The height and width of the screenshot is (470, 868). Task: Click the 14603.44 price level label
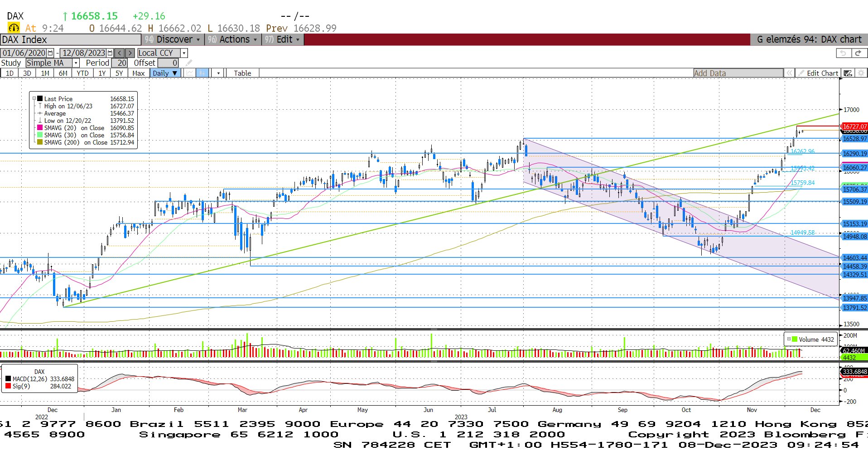(x=854, y=258)
